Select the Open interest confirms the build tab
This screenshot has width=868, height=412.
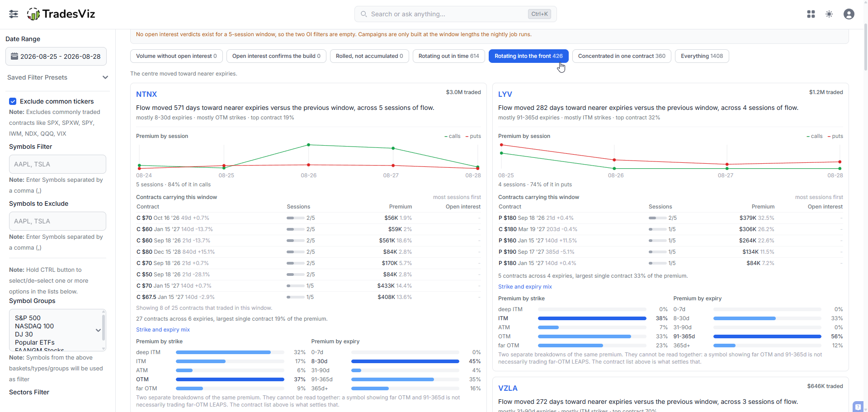[276, 56]
